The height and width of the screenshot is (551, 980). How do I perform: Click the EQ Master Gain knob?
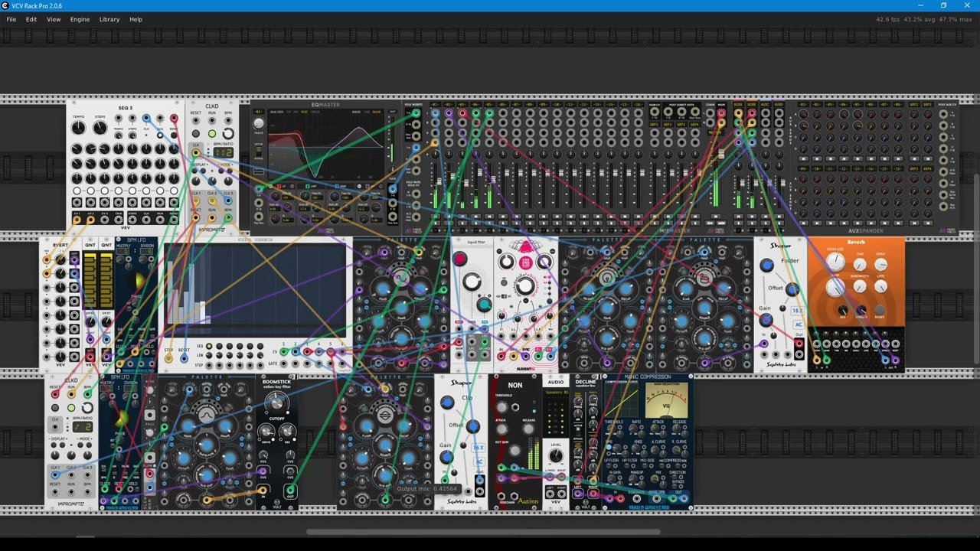pos(392,169)
